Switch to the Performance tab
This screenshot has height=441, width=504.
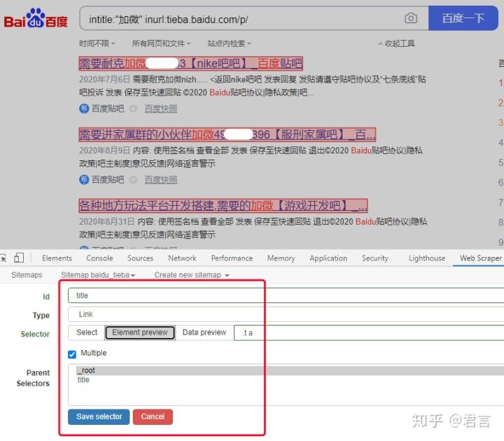232,258
